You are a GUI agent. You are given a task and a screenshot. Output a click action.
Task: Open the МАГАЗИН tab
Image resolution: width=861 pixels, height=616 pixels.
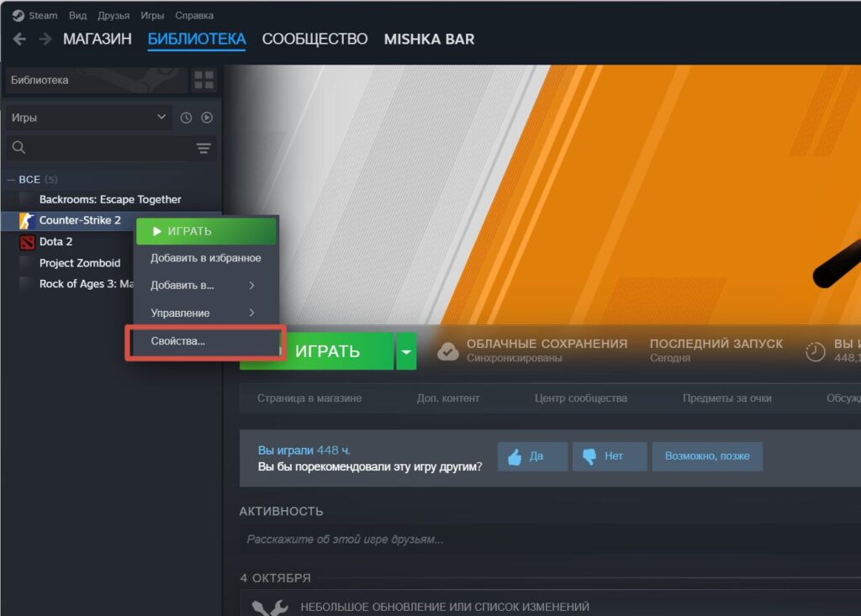coord(98,39)
